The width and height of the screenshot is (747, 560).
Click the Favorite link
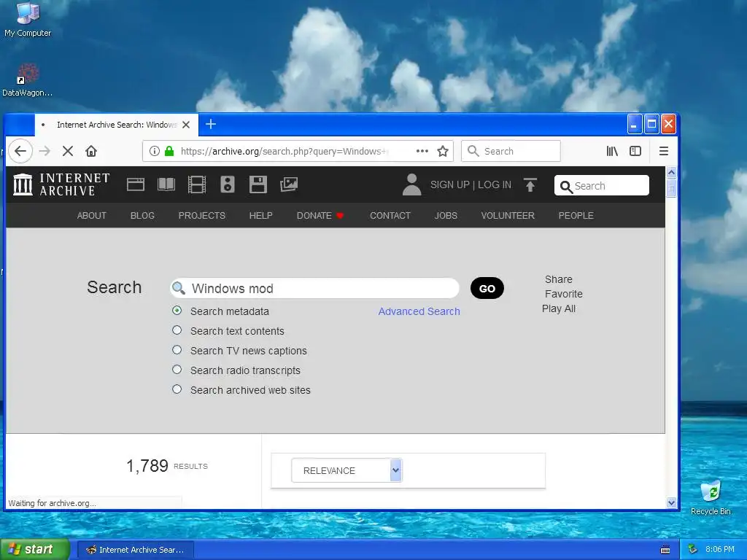coord(564,295)
